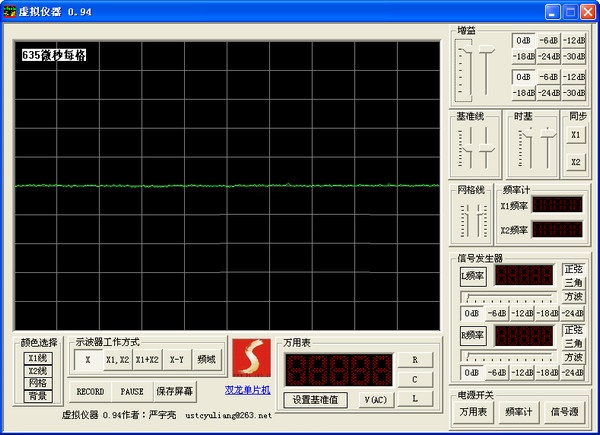Screen dimensions: 600x435
Task: Click the X1频率 LED display
Action: point(556,205)
